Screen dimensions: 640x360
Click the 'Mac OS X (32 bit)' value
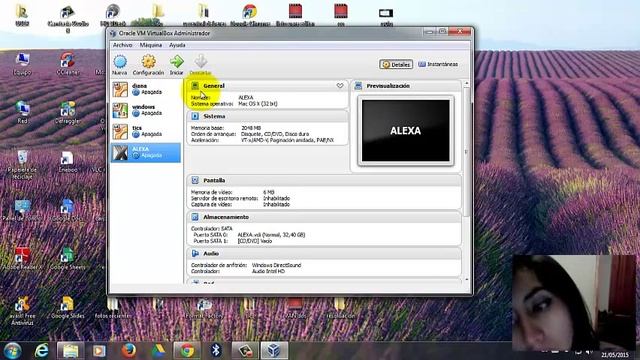[x=258, y=104]
